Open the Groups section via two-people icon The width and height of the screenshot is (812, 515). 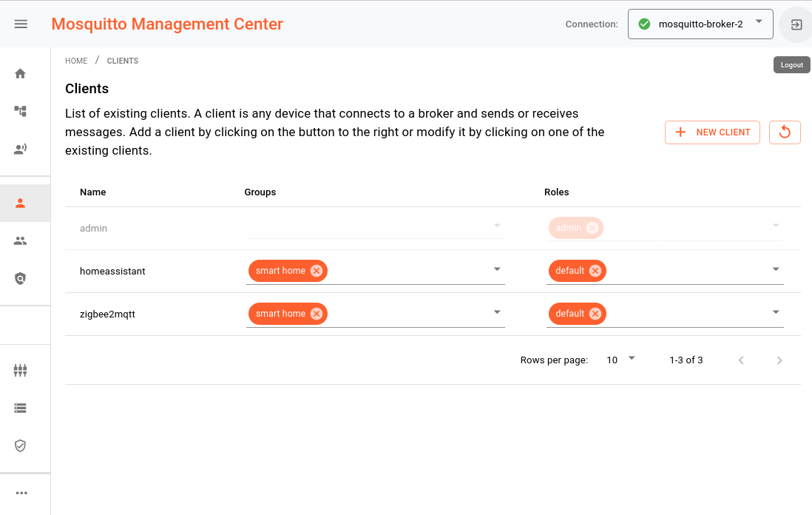tap(20, 240)
